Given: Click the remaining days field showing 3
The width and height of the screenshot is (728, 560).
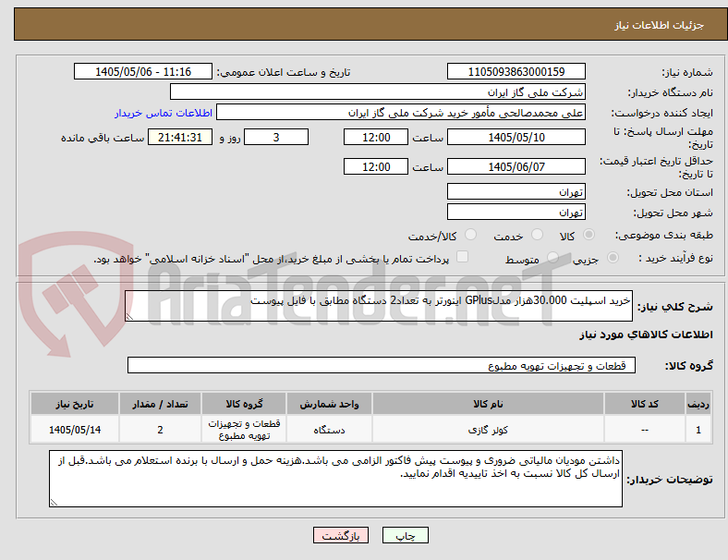Looking at the screenshot, I should pyautogui.click(x=276, y=137).
